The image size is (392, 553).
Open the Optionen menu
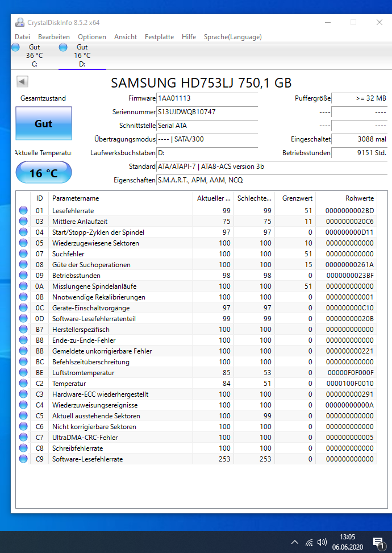(92, 37)
